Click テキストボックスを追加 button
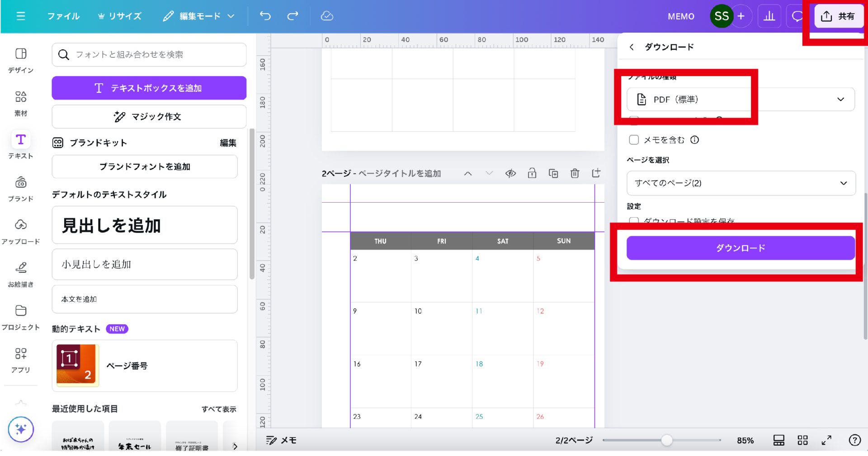The image size is (868, 456). (149, 88)
